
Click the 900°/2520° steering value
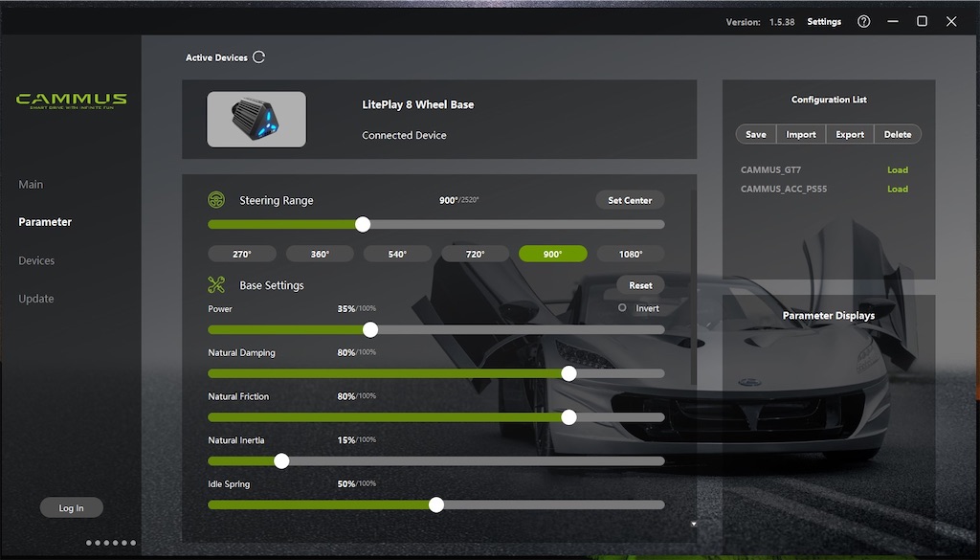pos(458,200)
